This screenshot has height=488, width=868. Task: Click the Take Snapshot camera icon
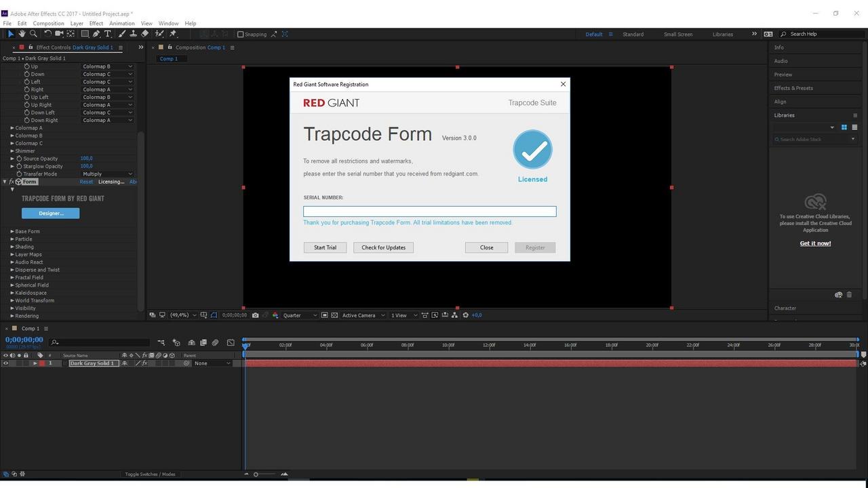click(255, 315)
